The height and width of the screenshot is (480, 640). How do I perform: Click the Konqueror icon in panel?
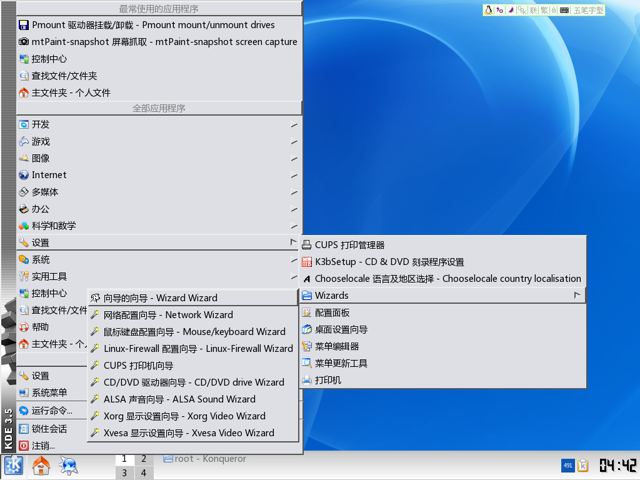tap(69, 466)
